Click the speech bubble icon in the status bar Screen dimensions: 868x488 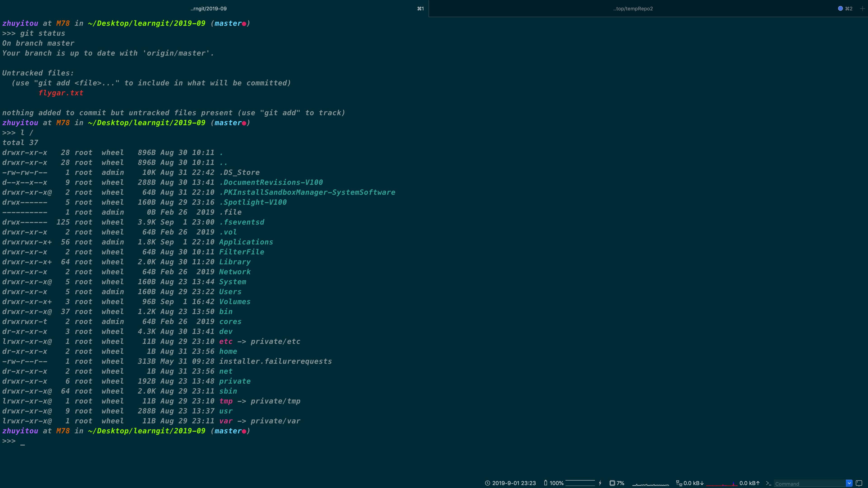click(x=859, y=483)
